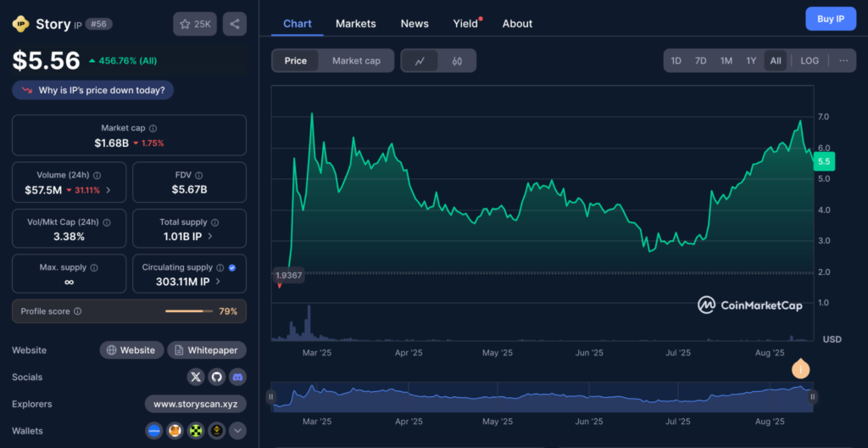
Task: Expand Total supply details chevron
Action: coord(210,237)
